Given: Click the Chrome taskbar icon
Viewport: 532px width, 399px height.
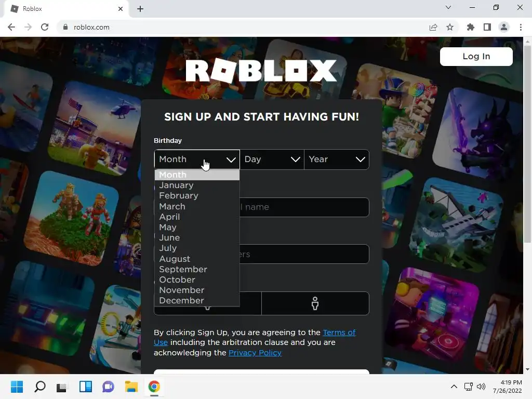Looking at the screenshot, I should (154, 387).
